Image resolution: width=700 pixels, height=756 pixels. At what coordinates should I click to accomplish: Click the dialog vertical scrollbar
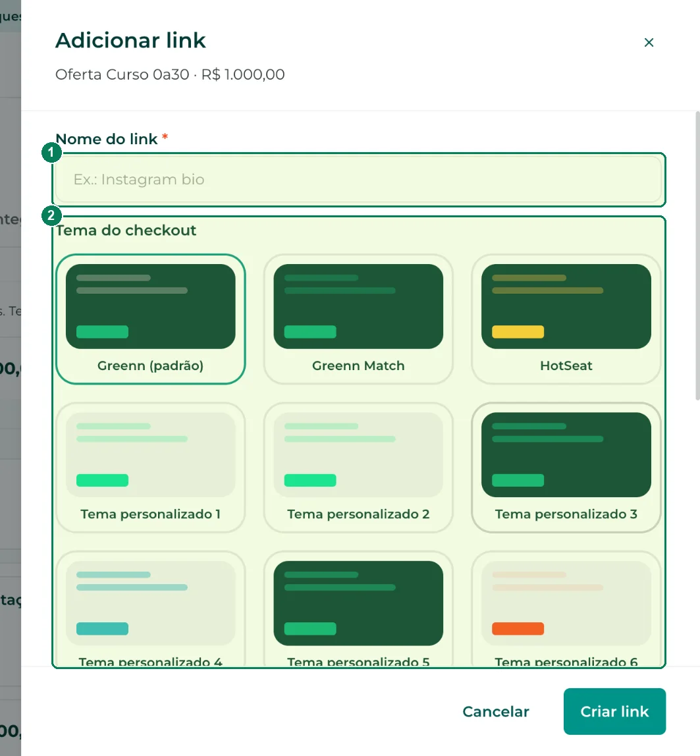coord(697,256)
